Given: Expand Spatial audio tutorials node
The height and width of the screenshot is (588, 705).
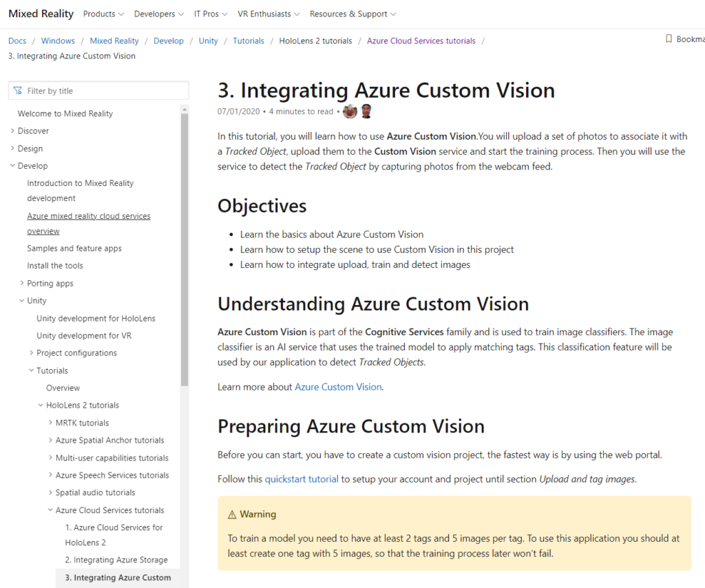Looking at the screenshot, I should 50,492.
